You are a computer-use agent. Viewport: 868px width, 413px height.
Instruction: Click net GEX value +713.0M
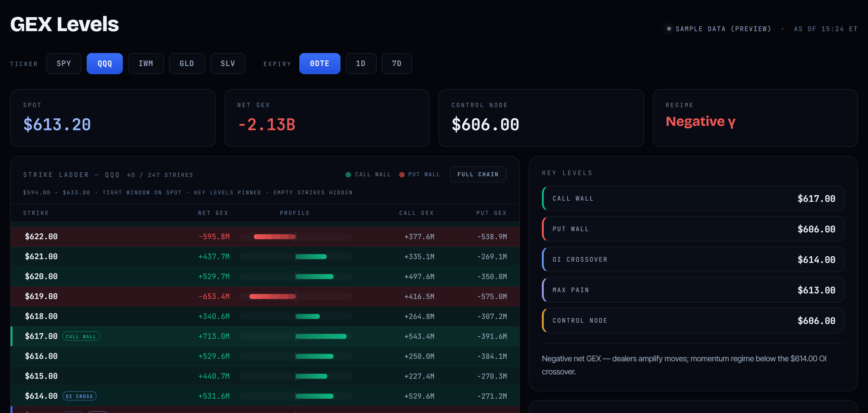(x=214, y=336)
